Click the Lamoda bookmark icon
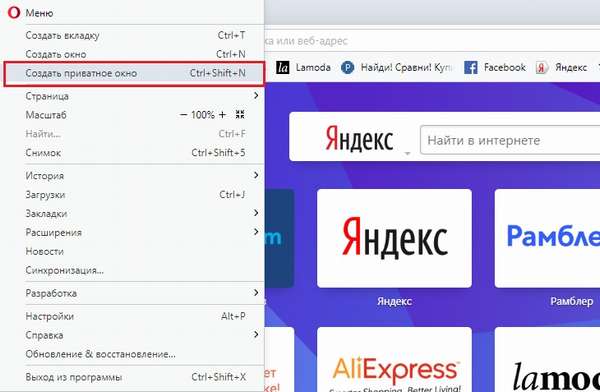The image size is (600, 392). click(283, 68)
